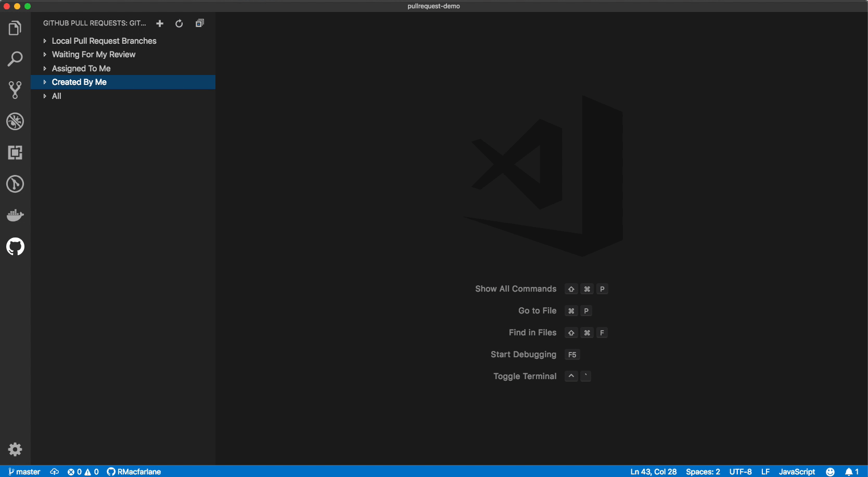The image size is (868, 477).
Task: Create a new pull request with plus icon
Action: tap(160, 23)
